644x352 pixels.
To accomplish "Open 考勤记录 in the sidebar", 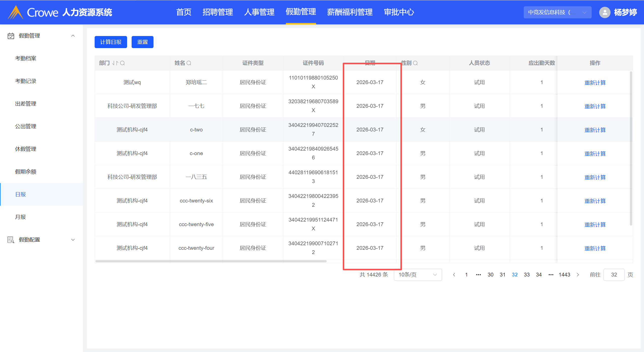I will 26,81.
